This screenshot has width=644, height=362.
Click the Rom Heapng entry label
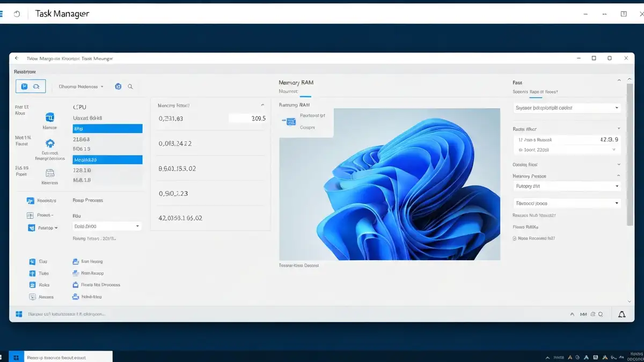(92, 262)
